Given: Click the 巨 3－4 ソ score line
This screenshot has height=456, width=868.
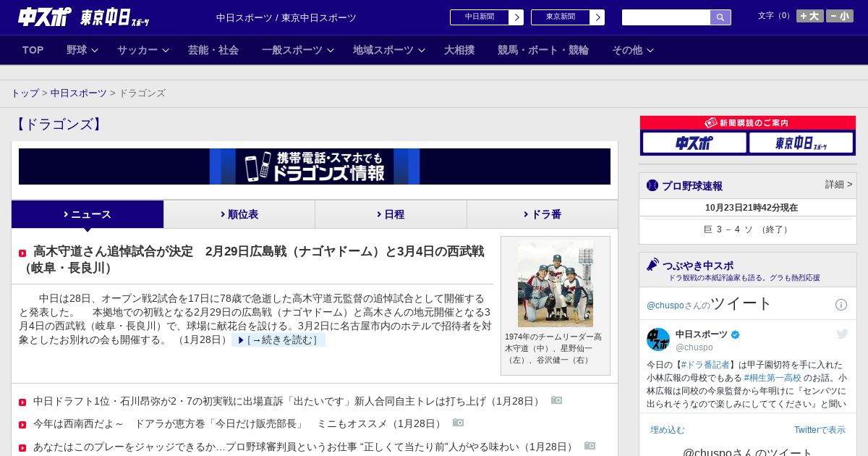Looking at the screenshot, I should pyautogui.click(x=747, y=229).
